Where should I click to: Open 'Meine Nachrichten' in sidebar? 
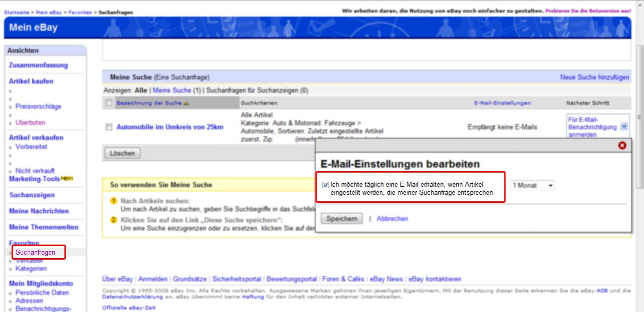[39, 211]
